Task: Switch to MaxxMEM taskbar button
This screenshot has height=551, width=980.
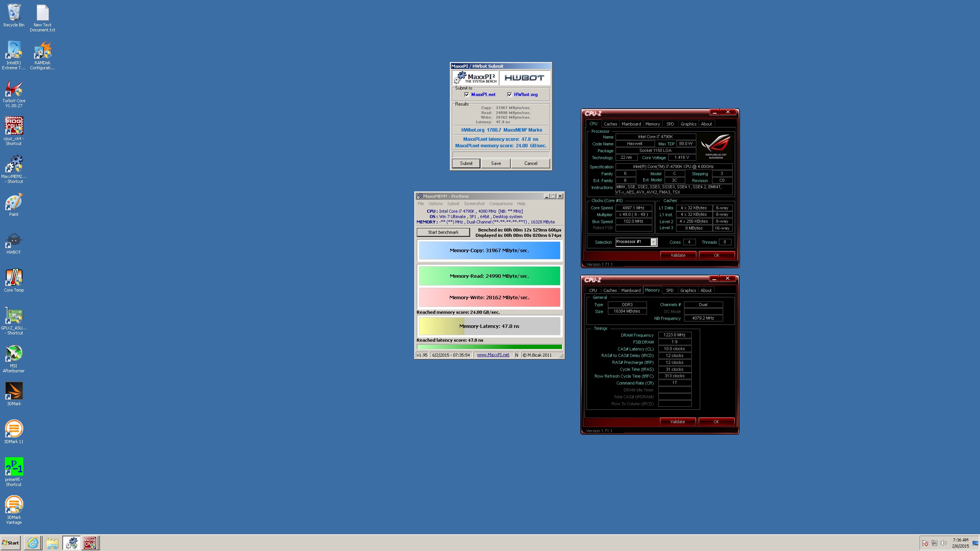Action: 71,543
